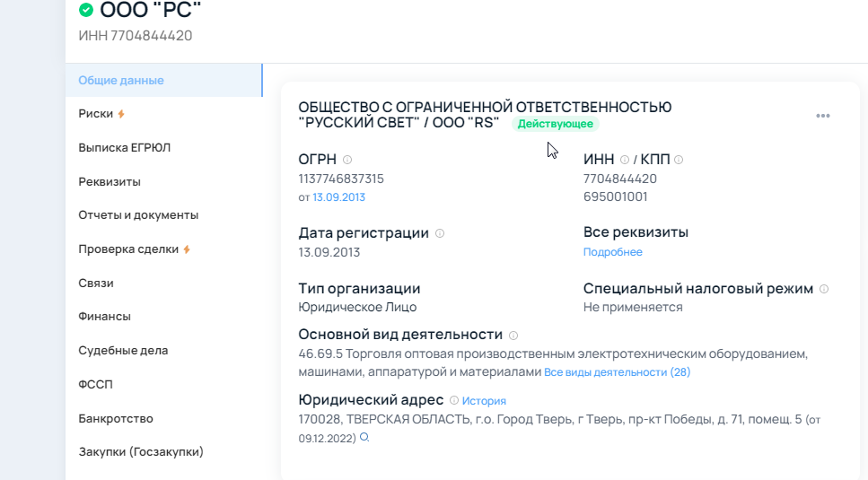Viewport: 868px width, 480px height.
Task: Click the info icon next to КПП label
Action: click(679, 160)
